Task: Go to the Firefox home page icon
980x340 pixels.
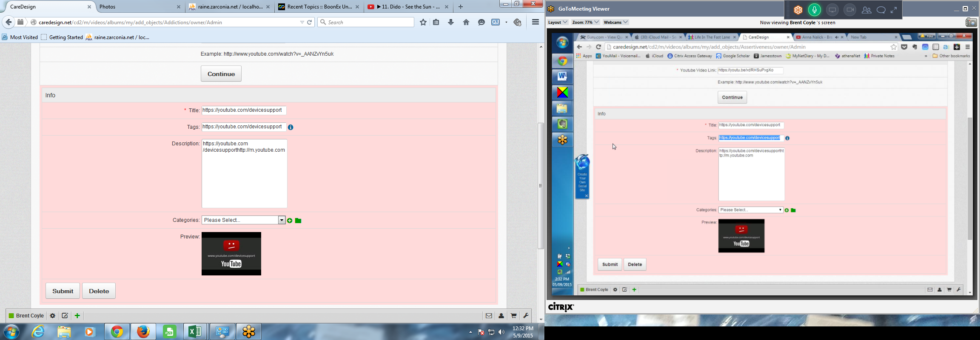Action: [x=466, y=22]
